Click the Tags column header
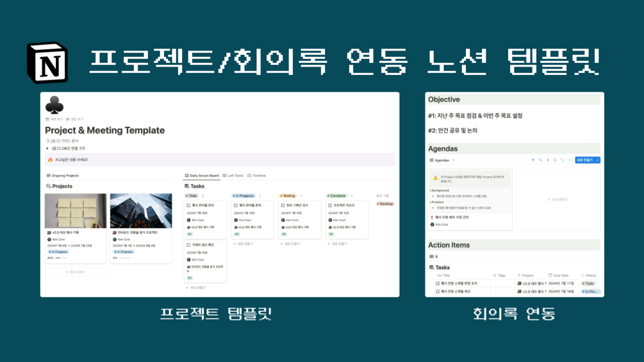Image resolution: width=644 pixels, height=362 pixels. click(499, 276)
